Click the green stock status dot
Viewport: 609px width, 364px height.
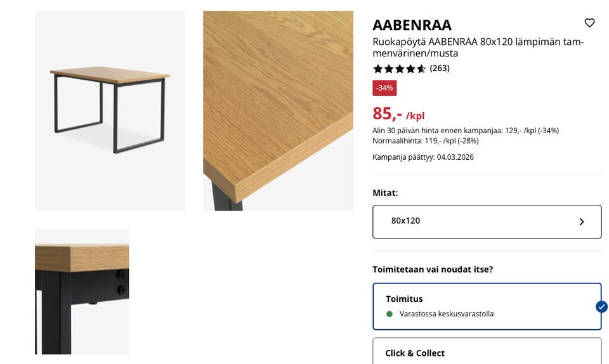(390, 314)
